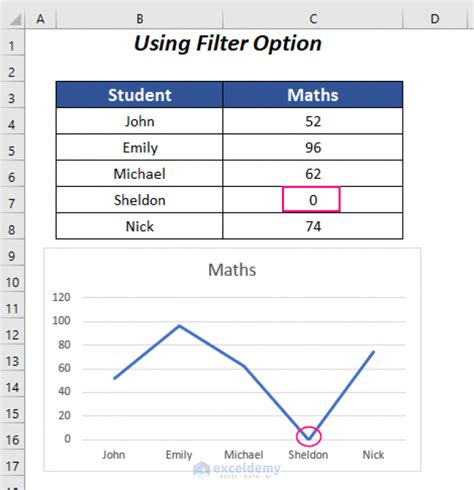Viewport: 474px width, 490px height.
Task: Select column A header
Action: [40, 19]
